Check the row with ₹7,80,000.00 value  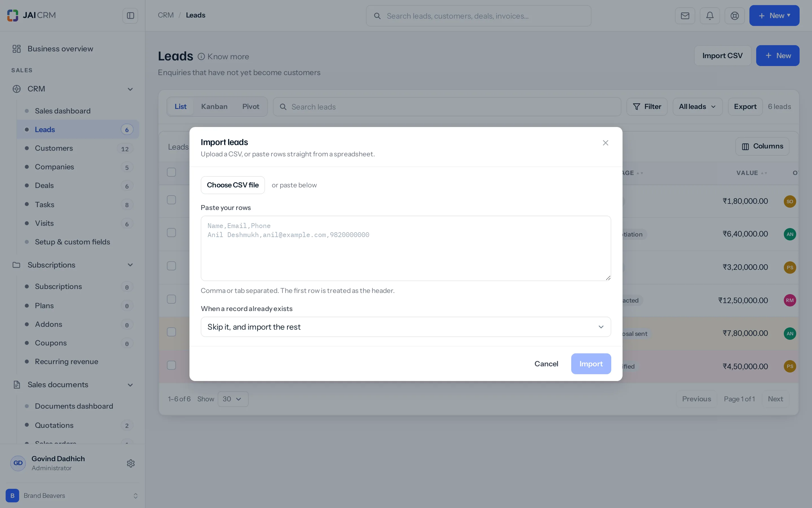tap(171, 332)
